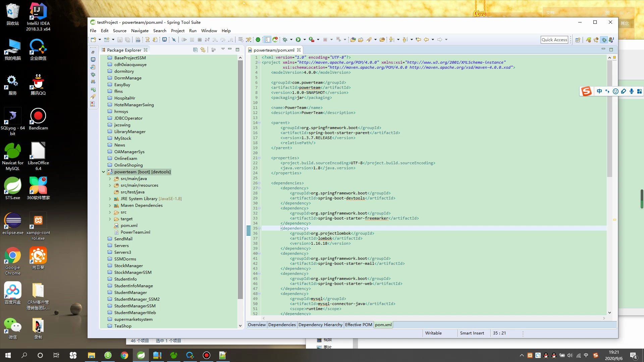644x362 pixels.
Task: Toggle the Show Line Numbers toolbar button
Action: 267,40
